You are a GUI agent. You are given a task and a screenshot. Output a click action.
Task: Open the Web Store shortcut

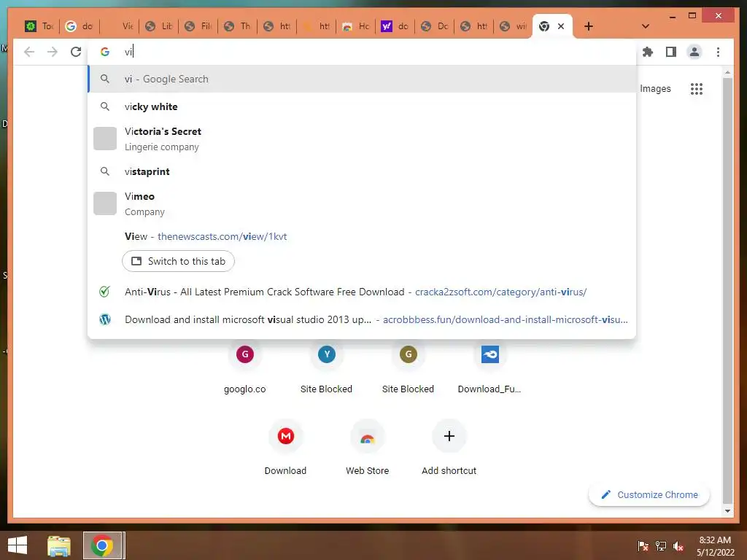(368, 448)
